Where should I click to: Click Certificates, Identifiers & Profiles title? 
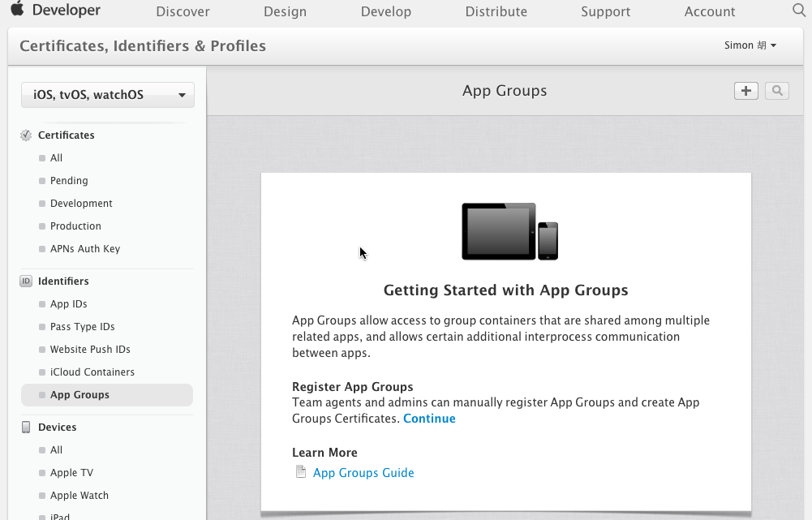tap(143, 46)
